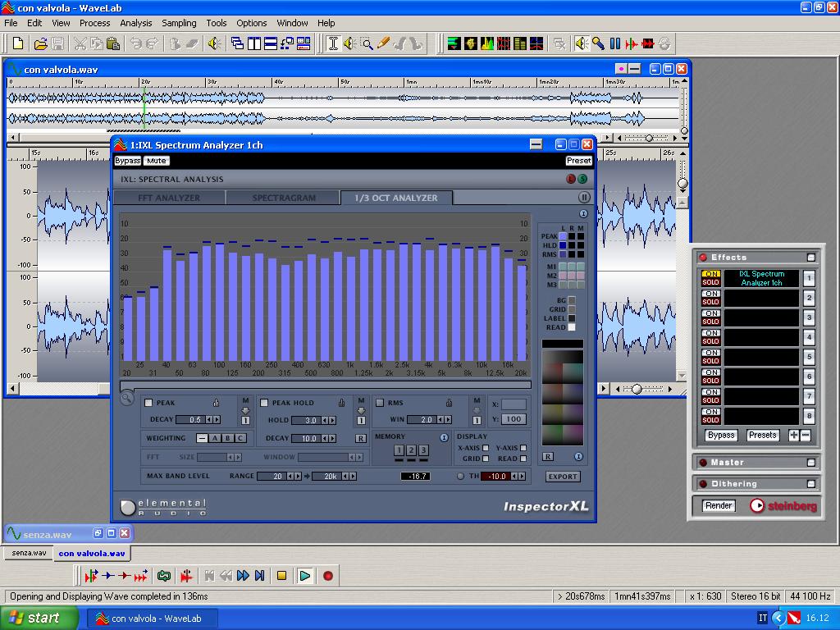Viewport: 840px width, 630px height.
Task: Click the fast forward transport button
Action: pyautogui.click(x=243, y=576)
